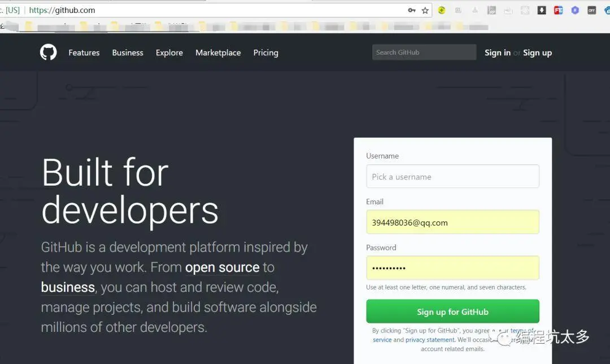Click the Pick a username field
Screen dimensions: 610x364
pyautogui.click(x=452, y=176)
